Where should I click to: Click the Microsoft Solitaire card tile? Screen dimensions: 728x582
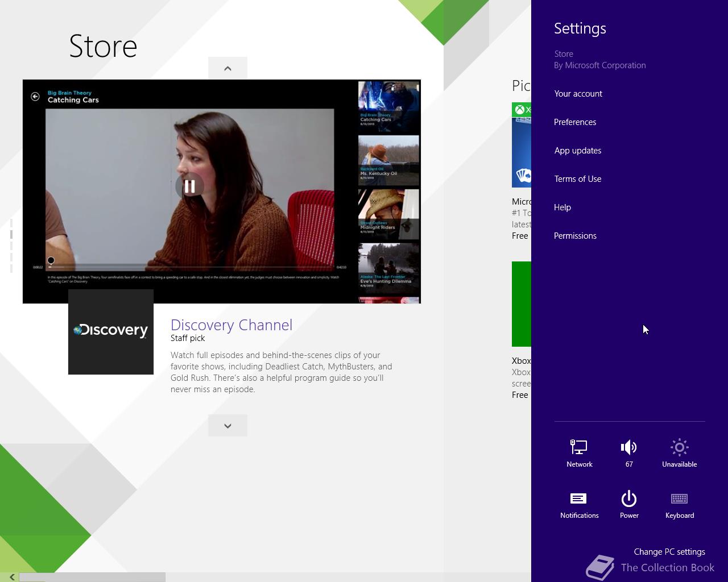(522, 145)
